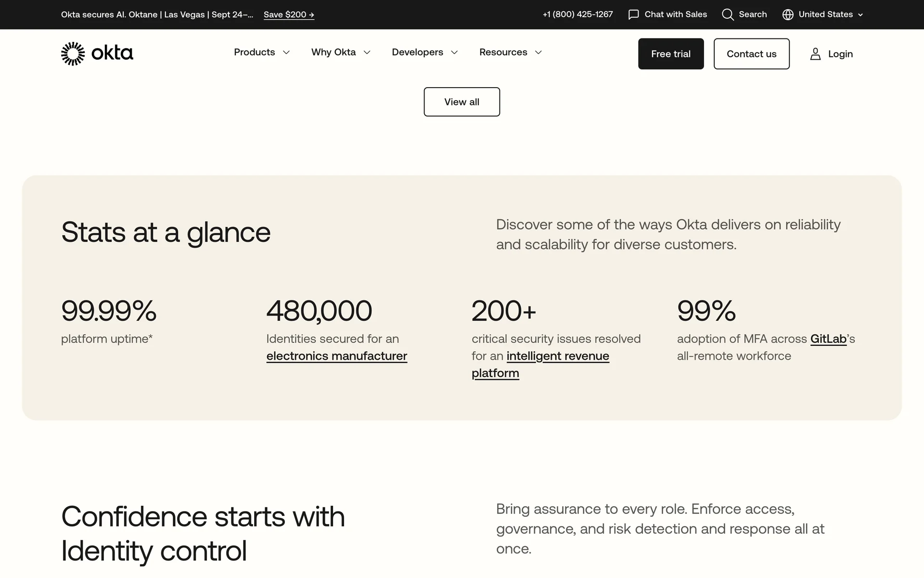Click the chat bubble icon
Screen dimensions: 924x578
pyautogui.click(x=633, y=14)
